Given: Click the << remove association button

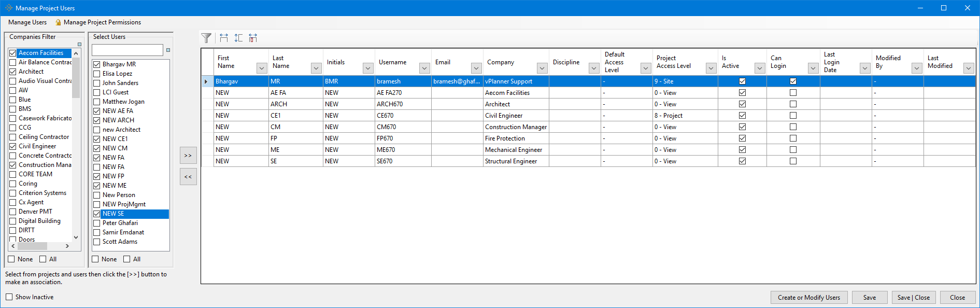Looking at the screenshot, I should click(188, 177).
